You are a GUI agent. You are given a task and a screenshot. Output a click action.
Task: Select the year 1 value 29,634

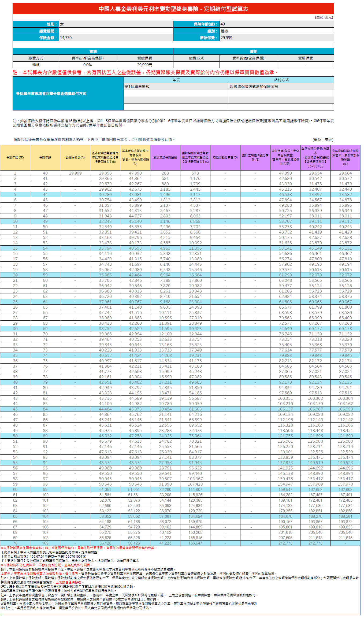(x=315, y=173)
